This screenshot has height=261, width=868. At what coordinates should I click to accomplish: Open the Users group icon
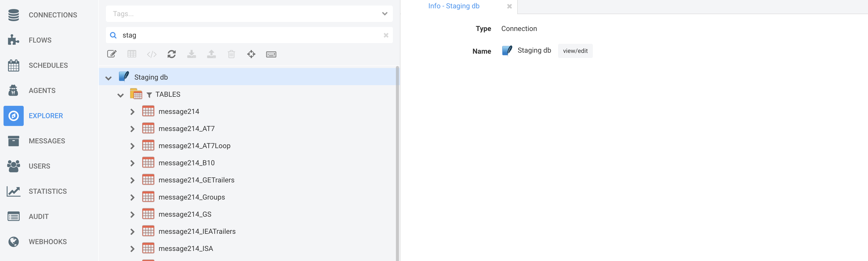pos(13,166)
